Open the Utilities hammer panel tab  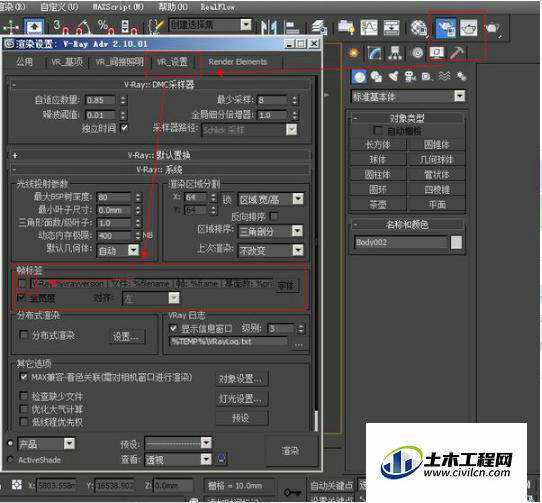point(457,53)
